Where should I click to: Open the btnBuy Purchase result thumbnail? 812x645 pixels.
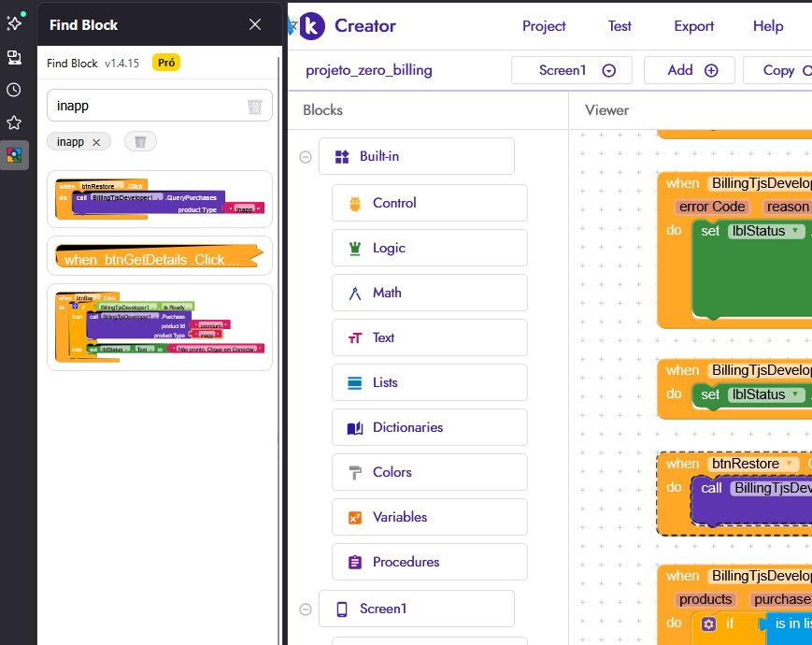click(160, 327)
